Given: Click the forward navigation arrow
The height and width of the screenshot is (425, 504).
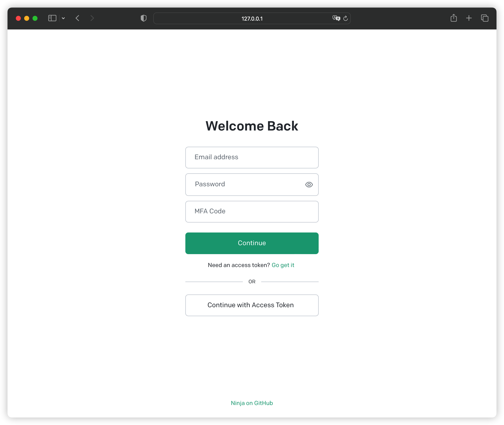Looking at the screenshot, I should (x=92, y=18).
